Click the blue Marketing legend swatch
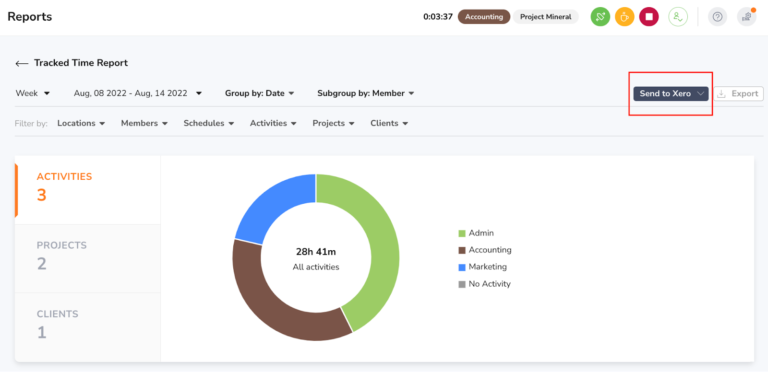 coord(462,268)
